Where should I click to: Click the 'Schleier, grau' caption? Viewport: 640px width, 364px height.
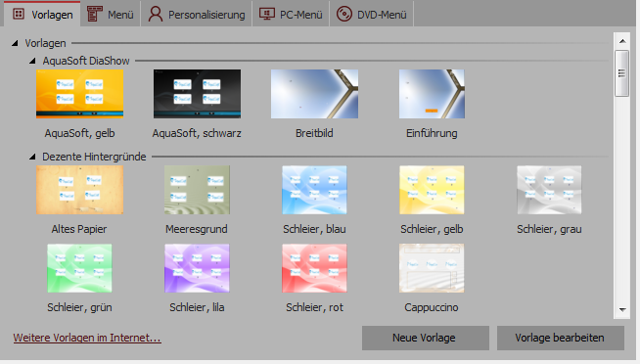pos(549,229)
